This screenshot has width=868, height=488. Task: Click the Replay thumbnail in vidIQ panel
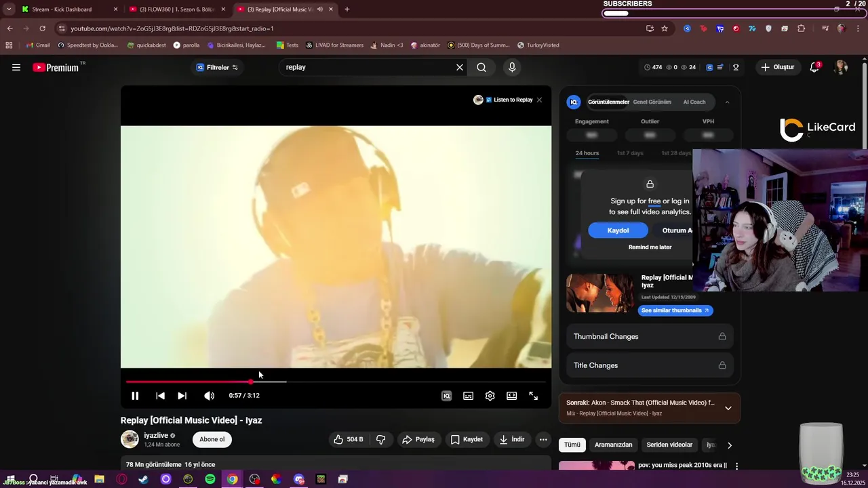coord(600,293)
